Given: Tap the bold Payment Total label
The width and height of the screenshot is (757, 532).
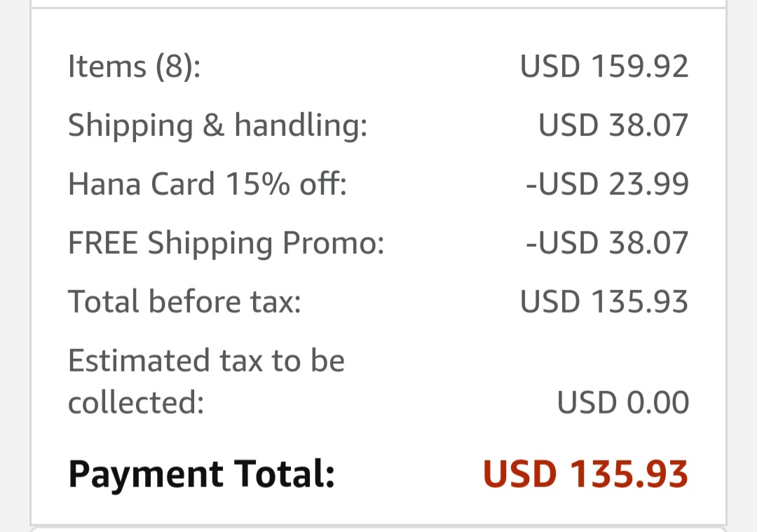Looking at the screenshot, I should (201, 474).
